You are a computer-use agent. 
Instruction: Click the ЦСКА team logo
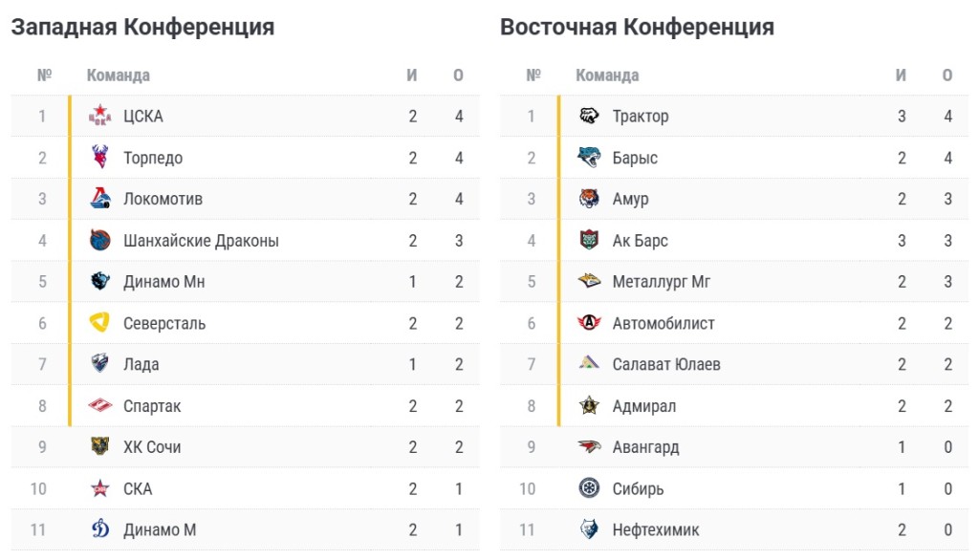coord(99,116)
